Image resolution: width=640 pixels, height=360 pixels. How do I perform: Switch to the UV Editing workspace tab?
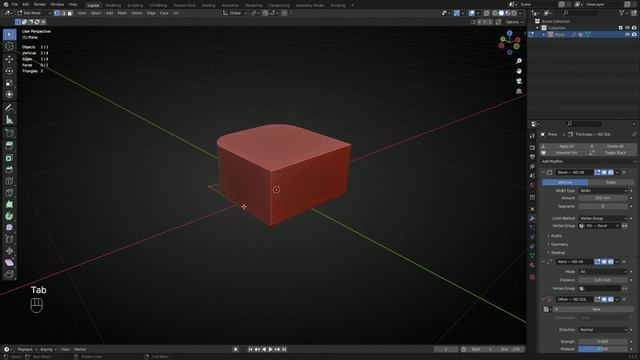[x=158, y=5]
